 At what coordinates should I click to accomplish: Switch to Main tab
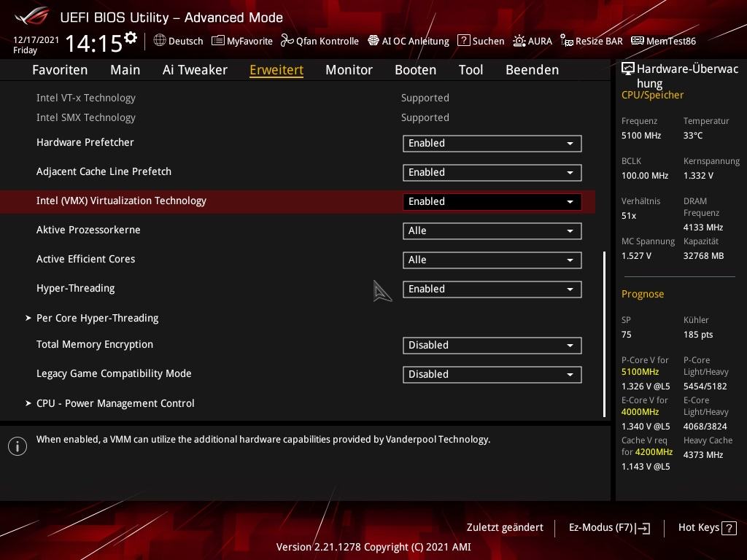click(x=125, y=70)
